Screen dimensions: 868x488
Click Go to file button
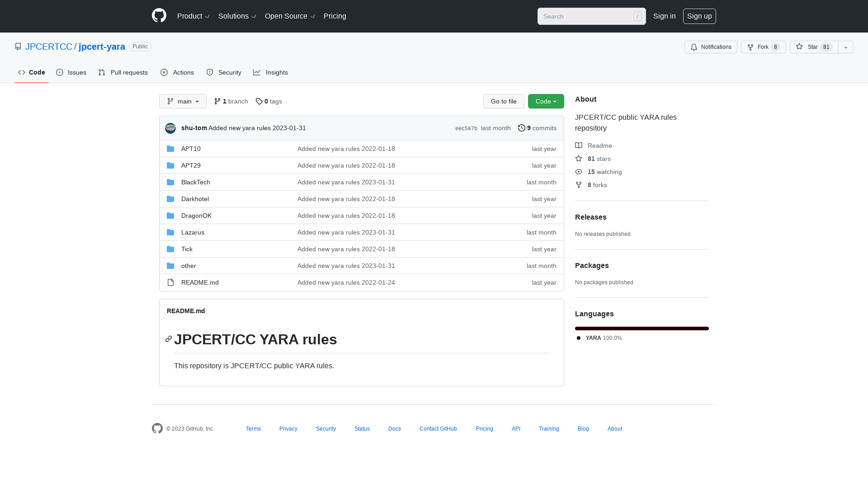(504, 101)
